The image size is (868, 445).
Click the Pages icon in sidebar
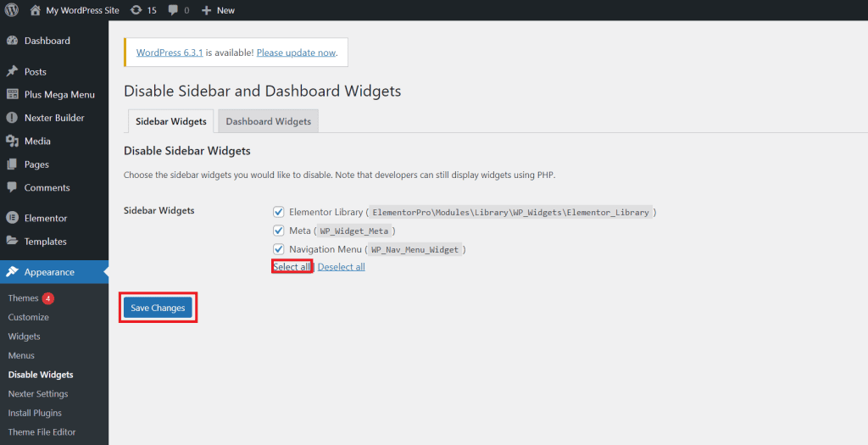[12, 164]
